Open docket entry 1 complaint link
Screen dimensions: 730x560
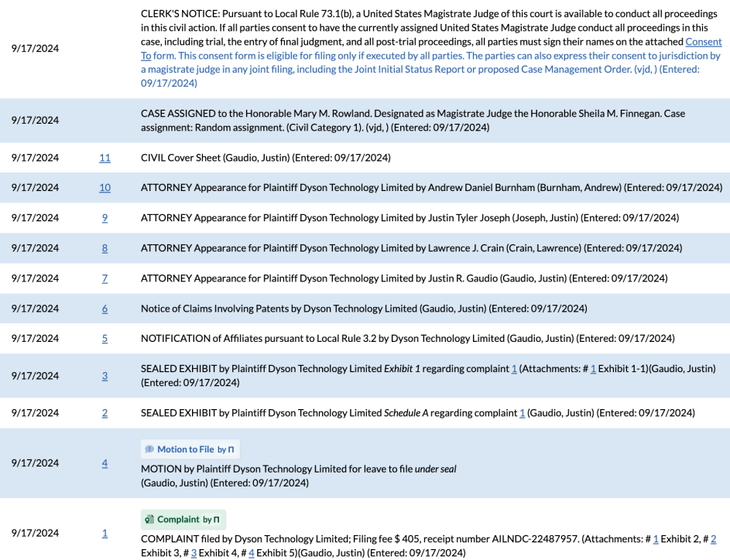click(105, 533)
